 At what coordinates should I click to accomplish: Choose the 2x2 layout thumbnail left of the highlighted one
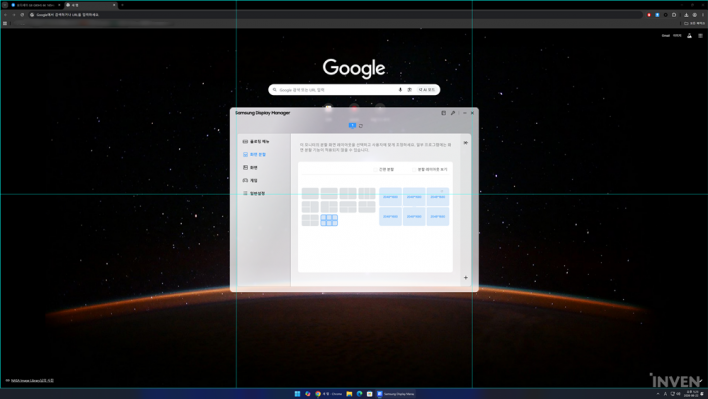tap(310, 220)
